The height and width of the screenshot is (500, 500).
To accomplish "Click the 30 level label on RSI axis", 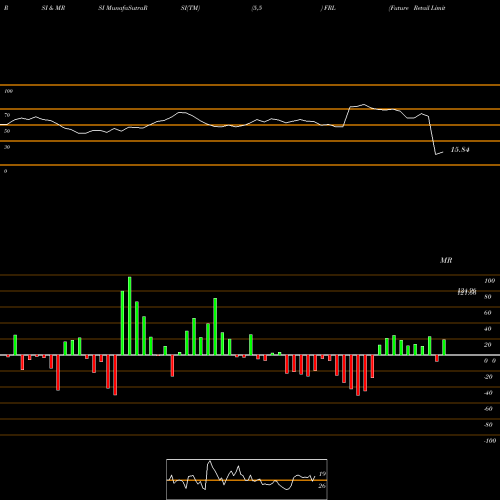I will 7,147.
